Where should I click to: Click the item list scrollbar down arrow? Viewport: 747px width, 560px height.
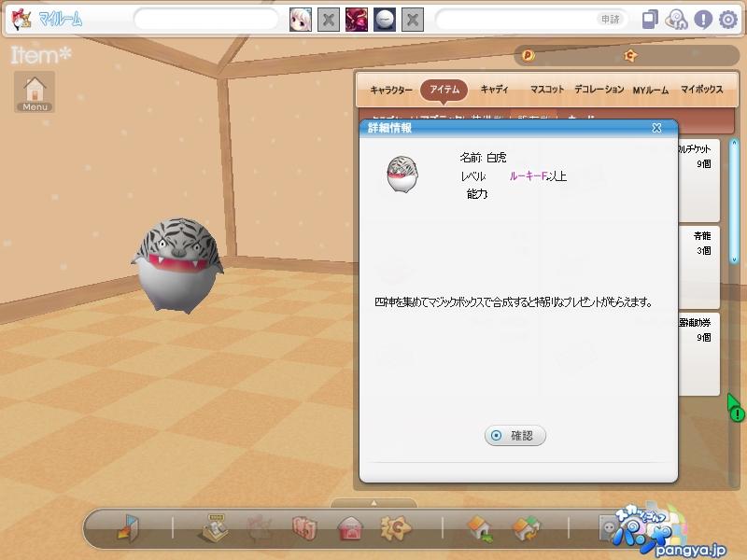click(x=734, y=259)
